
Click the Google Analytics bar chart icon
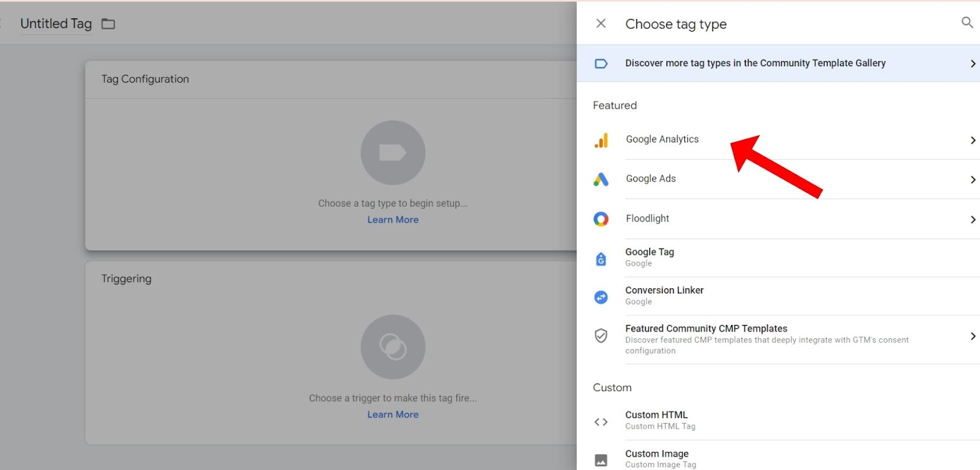601,140
